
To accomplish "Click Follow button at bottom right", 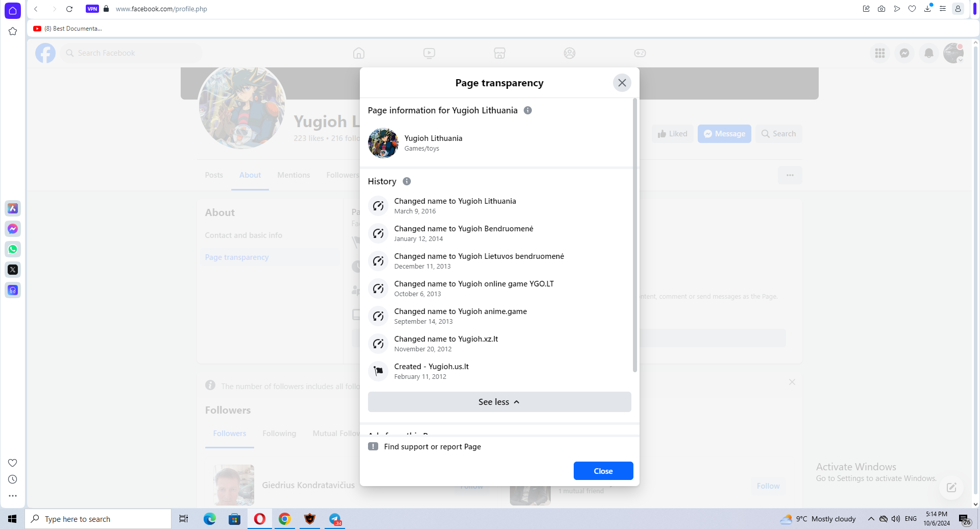I will coord(768,486).
